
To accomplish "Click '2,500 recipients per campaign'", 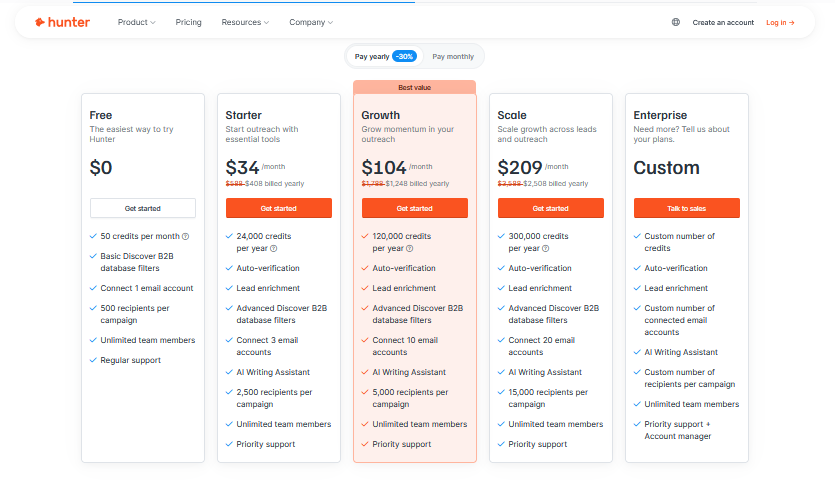I will (x=274, y=398).
